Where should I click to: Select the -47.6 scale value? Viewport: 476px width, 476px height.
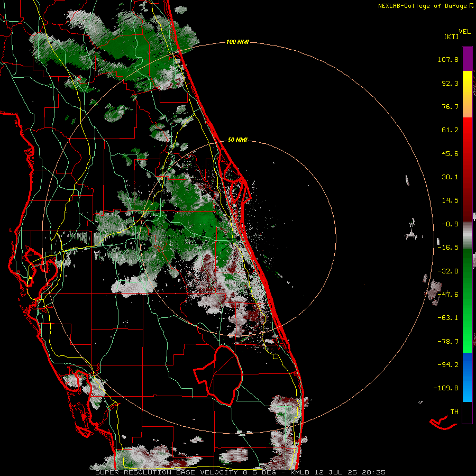point(448,295)
